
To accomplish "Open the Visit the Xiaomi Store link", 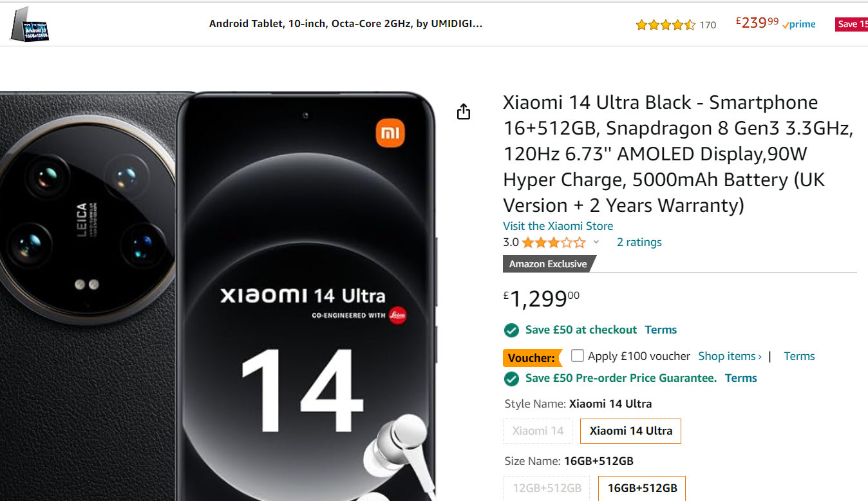I will point(558,226).
